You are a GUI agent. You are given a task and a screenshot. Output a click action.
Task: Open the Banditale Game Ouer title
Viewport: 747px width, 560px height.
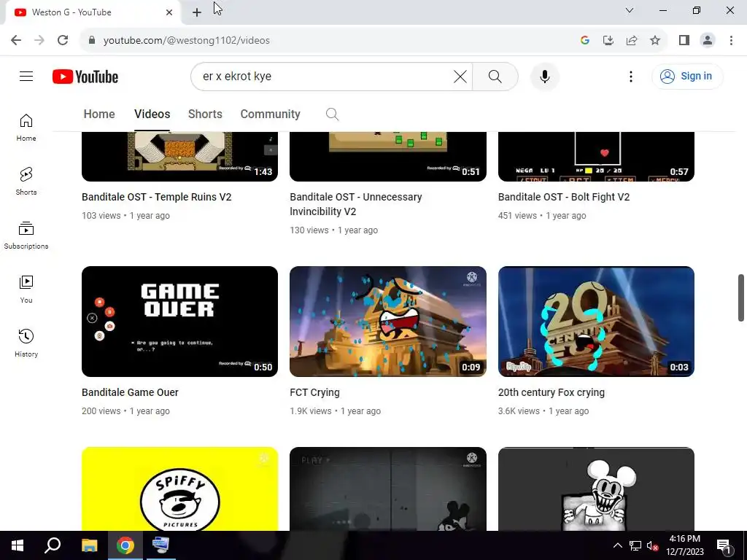tap(130, 392)
